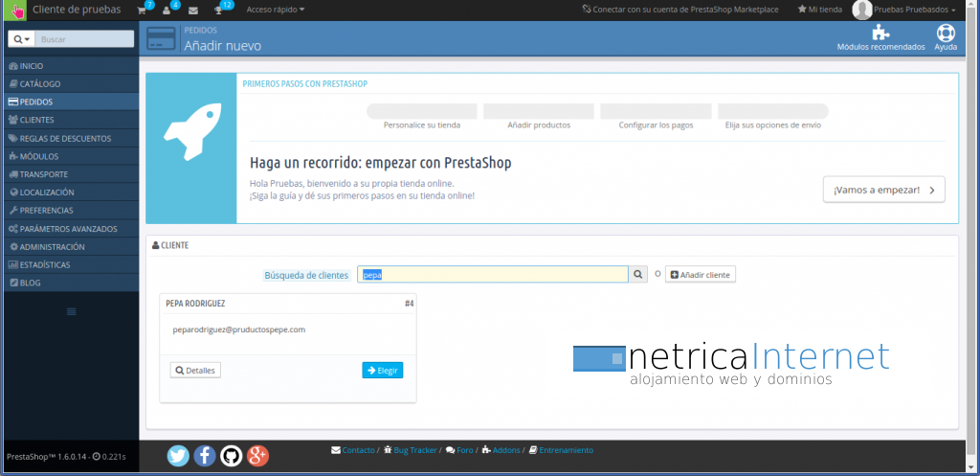This screenshot has width=980, height=476.
Task: Click Añadir productos step
Action: [x=539, y=117]
